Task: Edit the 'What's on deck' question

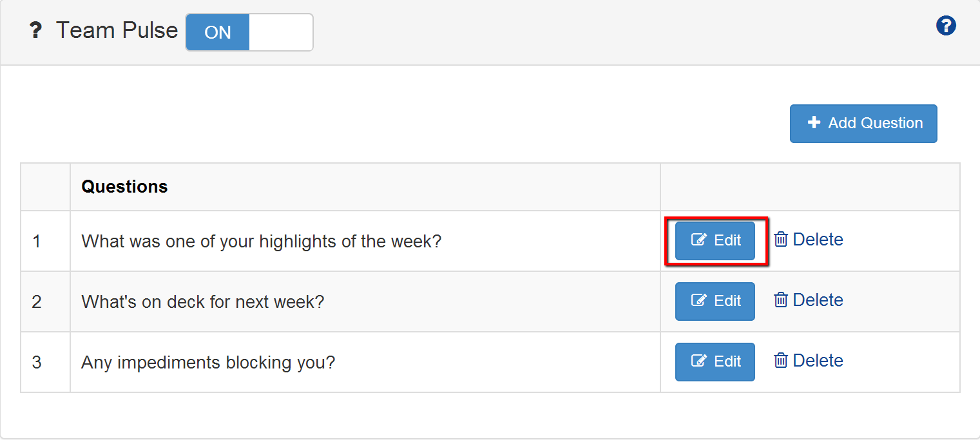Action: (715, 301)
